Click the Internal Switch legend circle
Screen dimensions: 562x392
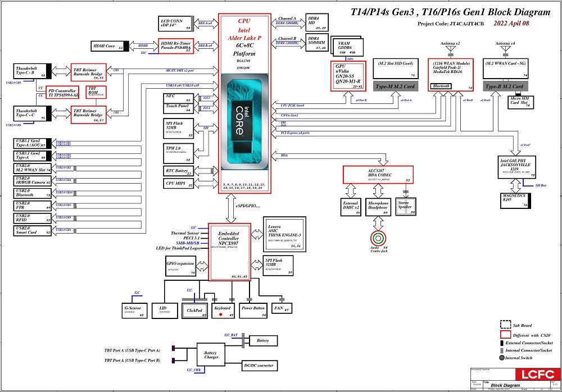502,358
